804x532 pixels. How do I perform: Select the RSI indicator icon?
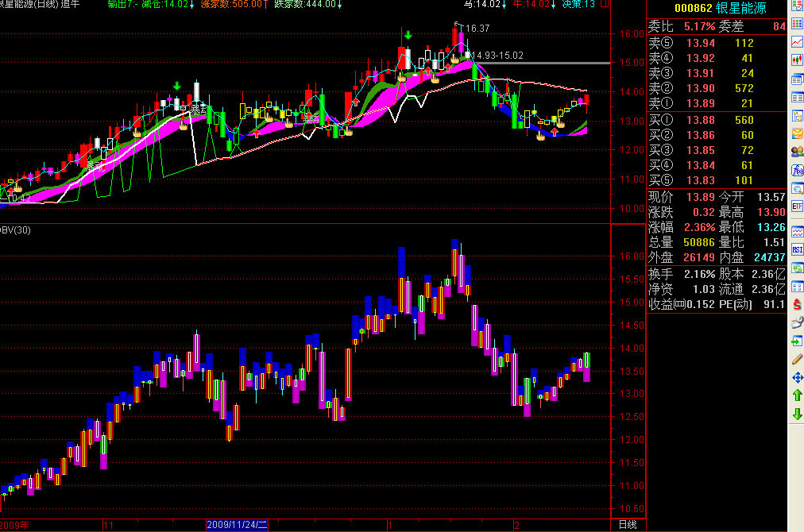(797, 249)
